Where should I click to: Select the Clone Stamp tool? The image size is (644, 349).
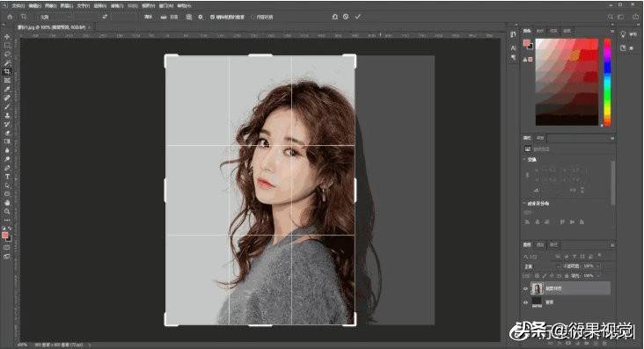tap(7, 115)
